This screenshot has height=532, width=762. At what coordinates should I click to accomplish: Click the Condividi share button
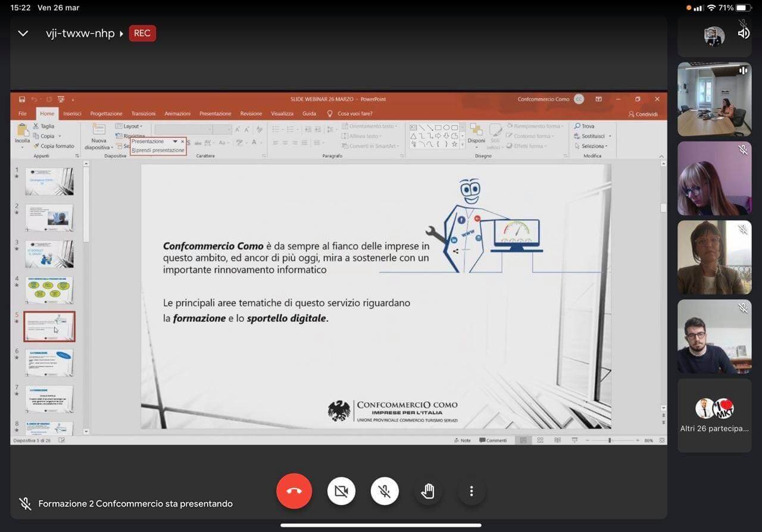pyautogui.click(x=643, y=114)
